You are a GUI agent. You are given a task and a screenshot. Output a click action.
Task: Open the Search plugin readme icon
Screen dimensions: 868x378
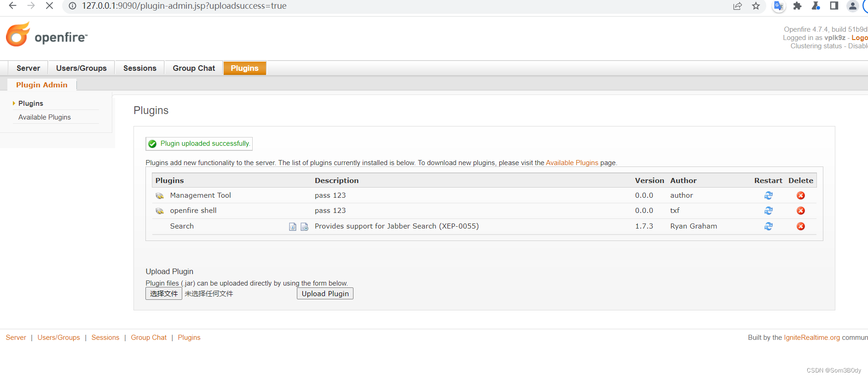(292, 227)
